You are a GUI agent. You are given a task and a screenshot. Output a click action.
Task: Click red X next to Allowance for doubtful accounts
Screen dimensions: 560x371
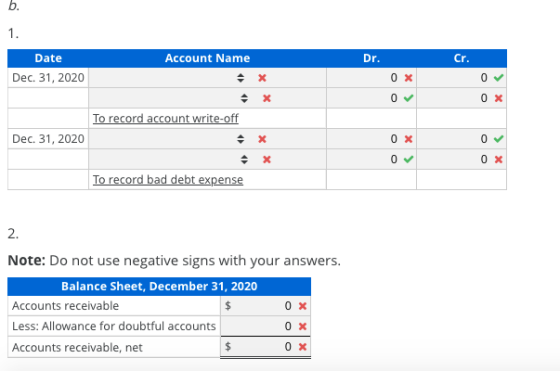tap(302, 326)
